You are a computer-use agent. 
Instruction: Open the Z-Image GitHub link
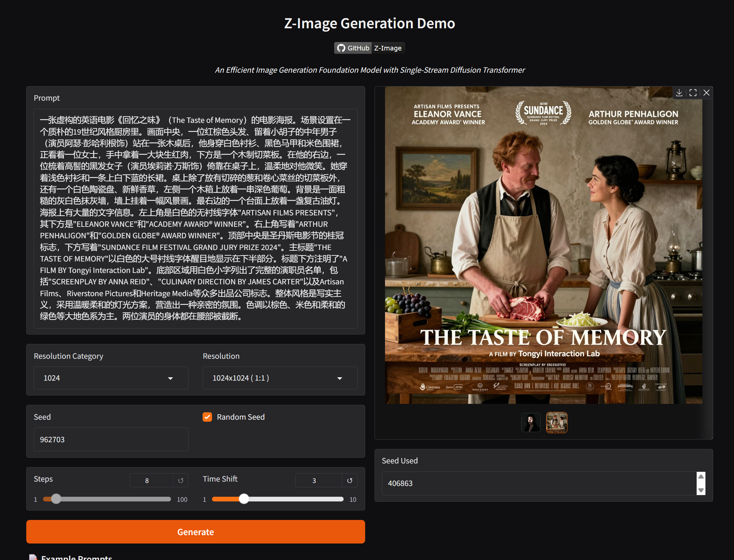click(x=388, y=48)
